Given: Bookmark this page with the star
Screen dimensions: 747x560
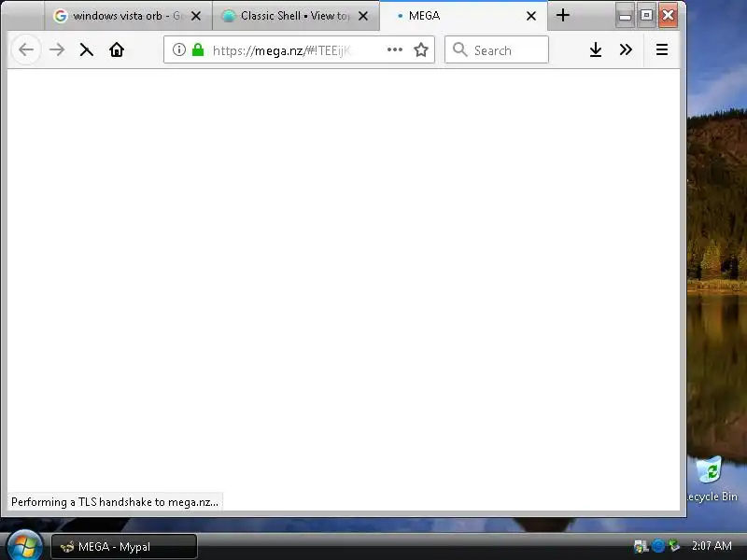Looking at the screenshot, I should [x=421, y=49].
